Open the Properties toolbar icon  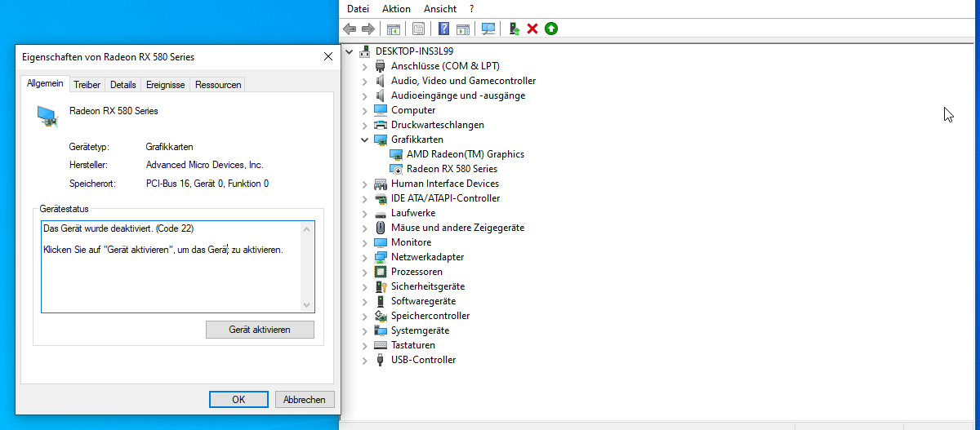[418, 29]
